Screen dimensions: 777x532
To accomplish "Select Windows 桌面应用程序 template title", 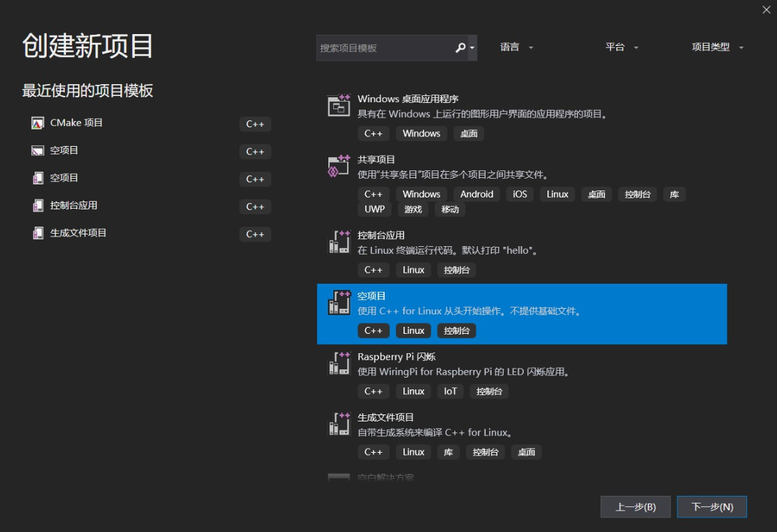I will [408, 99].
